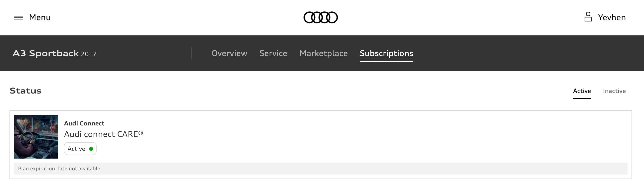Open the Marketplace tab
This screenshot has height=189, width=644.
pos(323,53)
